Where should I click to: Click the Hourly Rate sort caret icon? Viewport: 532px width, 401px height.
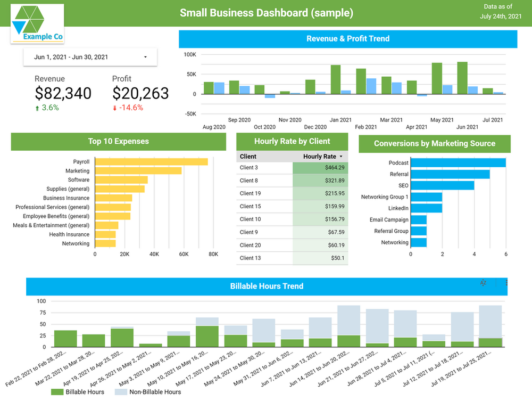click(340, 157)
